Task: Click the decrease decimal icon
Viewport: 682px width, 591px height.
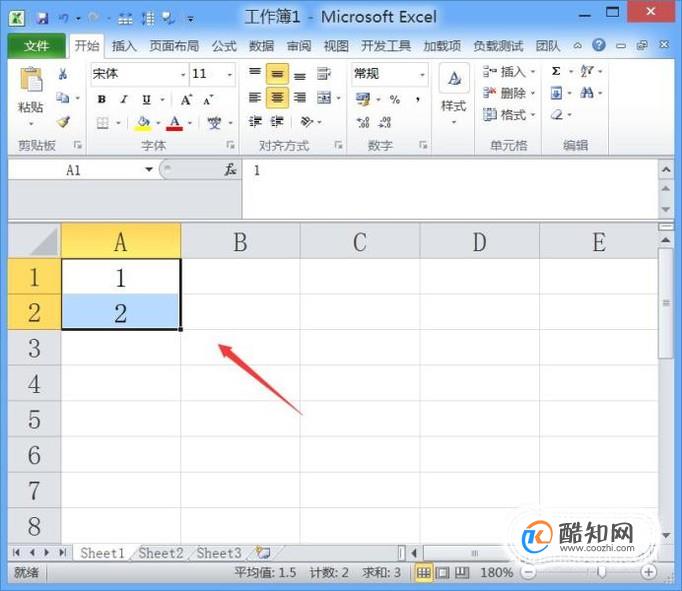Action: [385, 123]
